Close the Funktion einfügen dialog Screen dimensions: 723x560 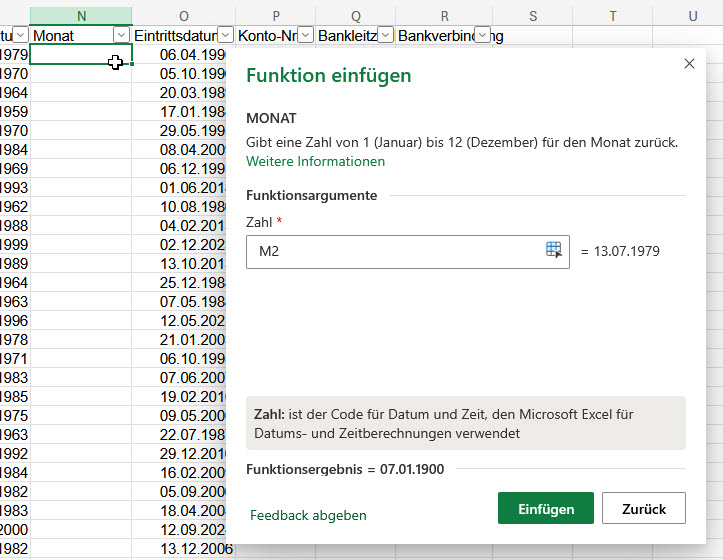(x=689, y=64)
